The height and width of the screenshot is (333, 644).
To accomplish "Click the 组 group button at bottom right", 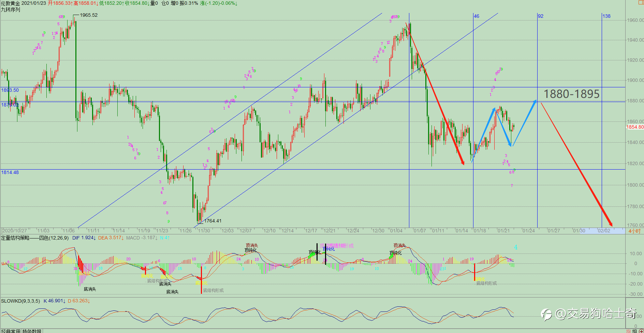I will click(634, 331).
